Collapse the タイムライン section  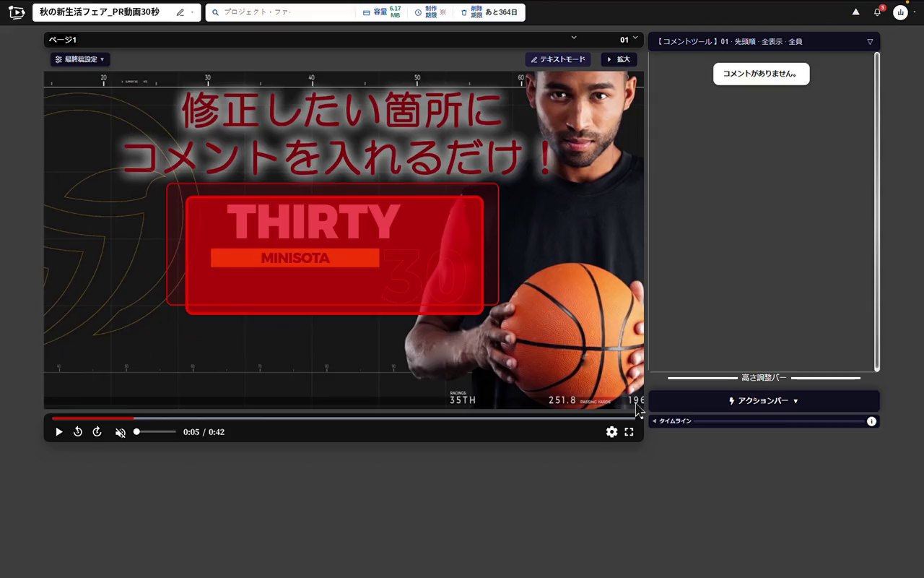654,421
